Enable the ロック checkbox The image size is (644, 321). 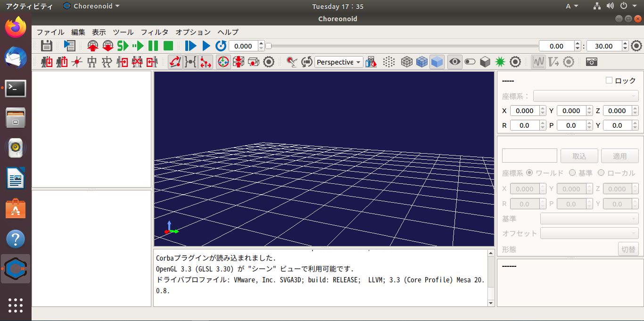tap(609, 80)
